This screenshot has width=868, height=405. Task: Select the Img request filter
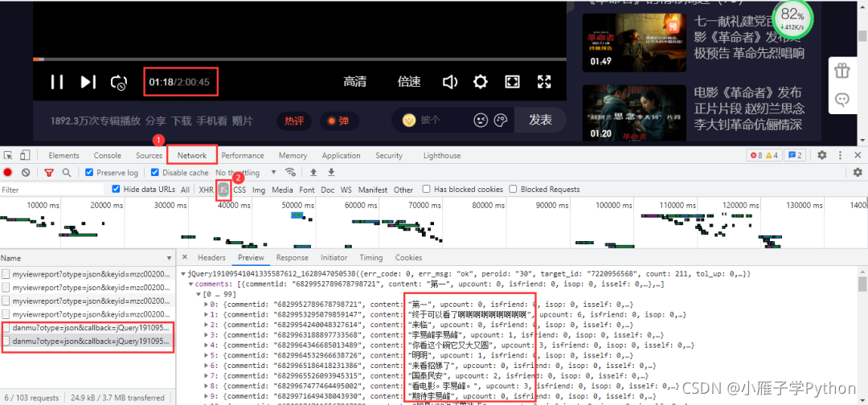point(259,190)
